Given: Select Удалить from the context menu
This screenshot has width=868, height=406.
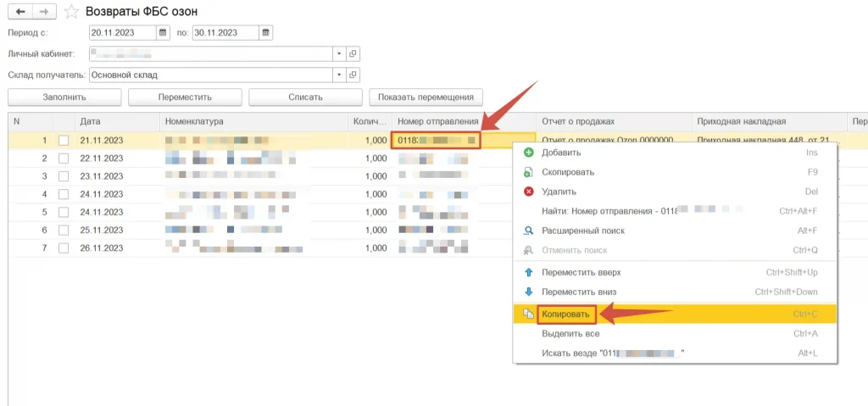Looking at the screenshot, I should tap(559, 192).
